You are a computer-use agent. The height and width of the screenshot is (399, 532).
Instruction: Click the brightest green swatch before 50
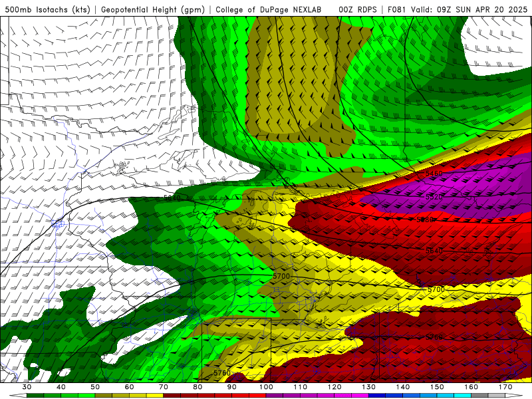click(86, 396)
